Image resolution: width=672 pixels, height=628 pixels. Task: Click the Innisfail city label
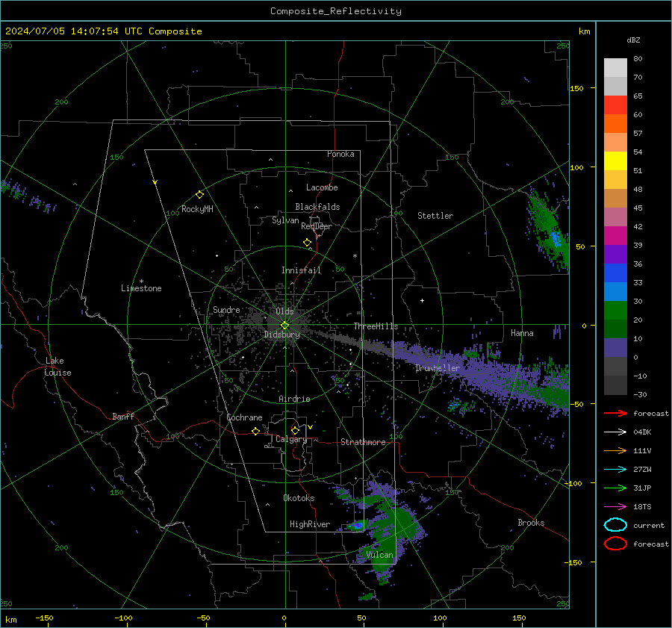[x=302, y=270]
